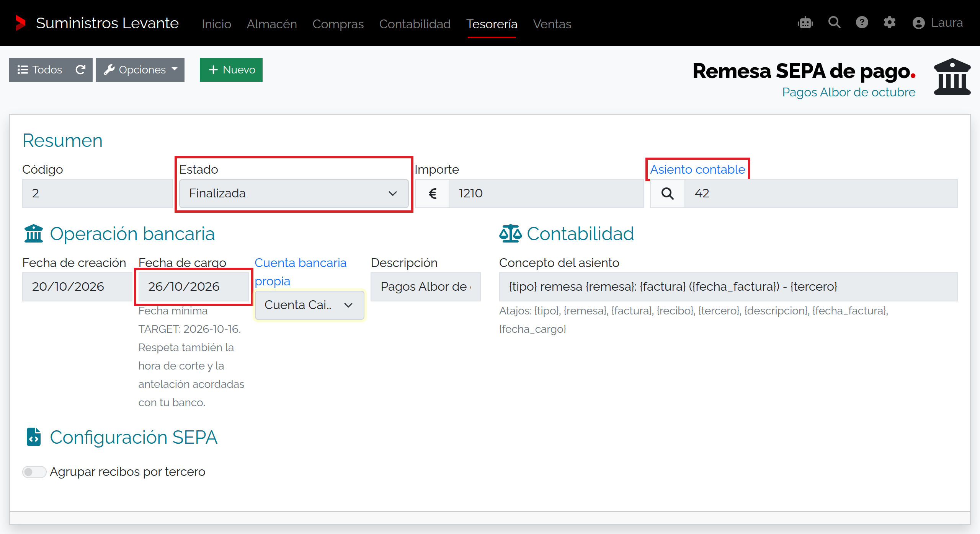The image size is (980, 534).
Task: Click the refresh arrow beside Todos
Action: (x=80, y=70)
